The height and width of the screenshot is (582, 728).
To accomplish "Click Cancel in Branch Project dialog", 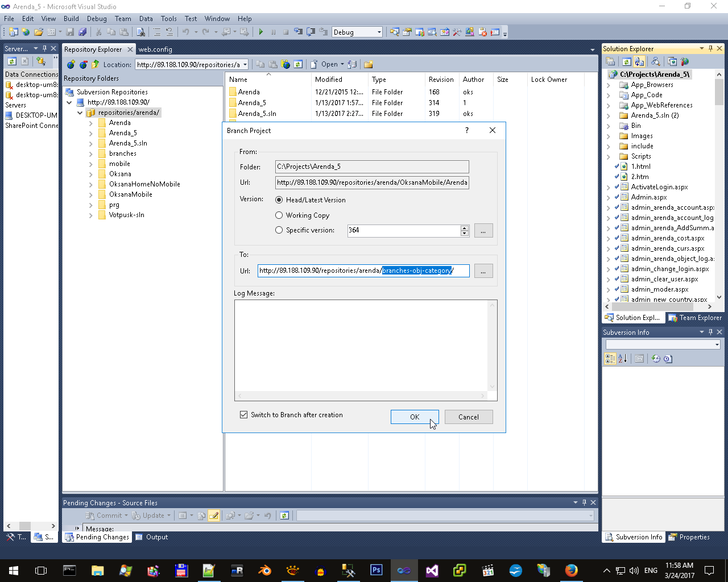I will click(x=469, y=417).
